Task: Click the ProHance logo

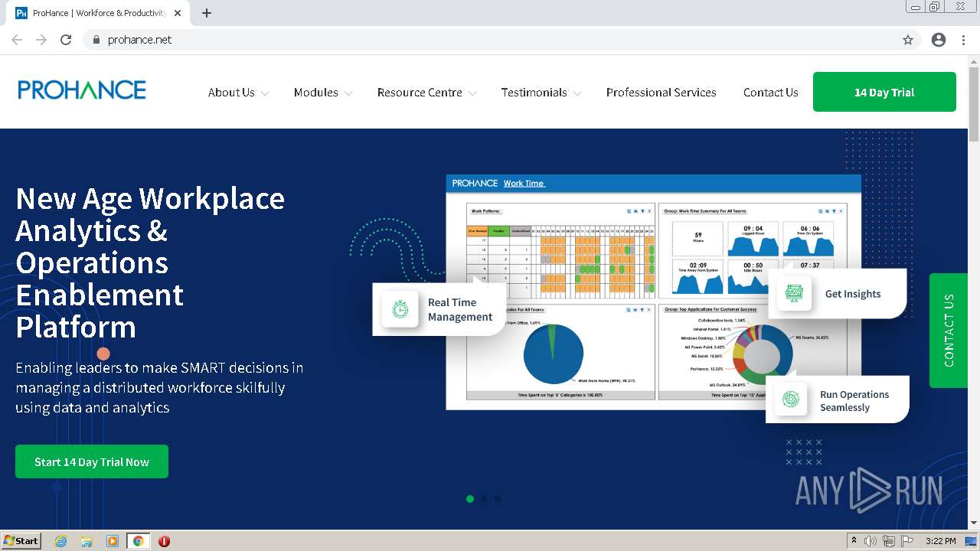Action: (x=82, y=90)
